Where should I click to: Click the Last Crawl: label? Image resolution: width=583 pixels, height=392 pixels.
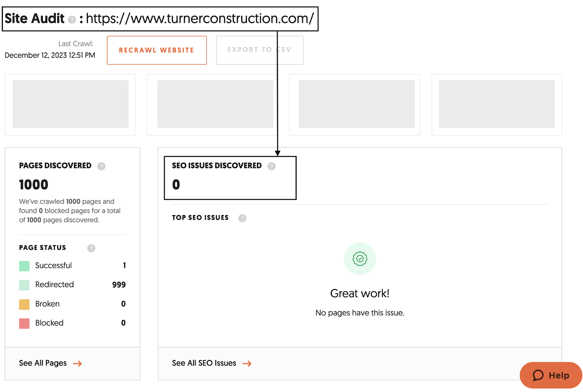click(x=76, y=44)
